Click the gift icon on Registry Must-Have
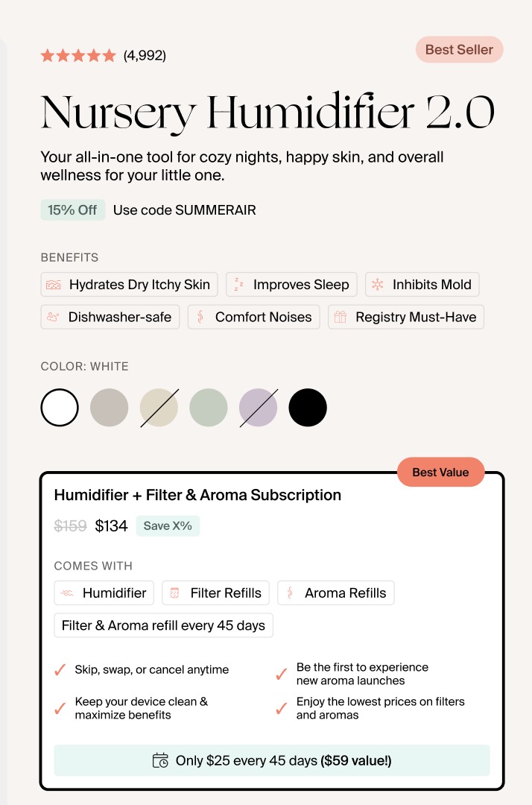 click(x=341, y=317)
